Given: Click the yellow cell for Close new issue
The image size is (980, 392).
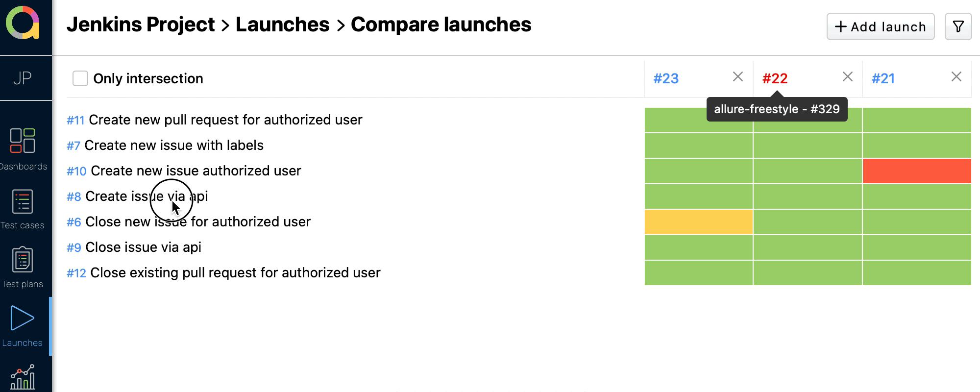Looking at the screenshot, I should [698, 222].
